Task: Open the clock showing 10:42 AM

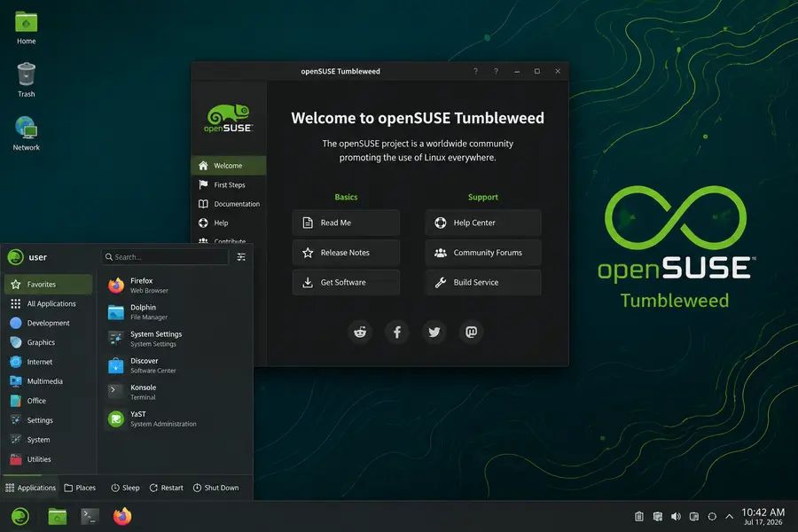Action: 763,516
